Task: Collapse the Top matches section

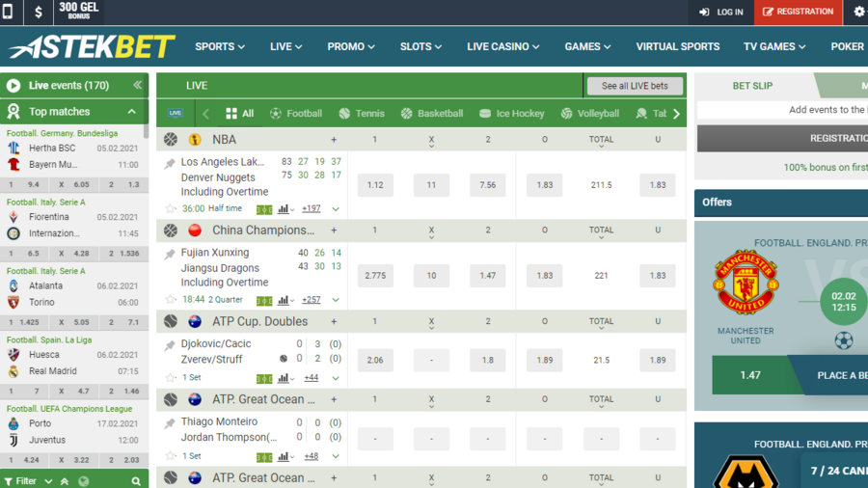Action: pyautogui.click(x=132, y=112)
